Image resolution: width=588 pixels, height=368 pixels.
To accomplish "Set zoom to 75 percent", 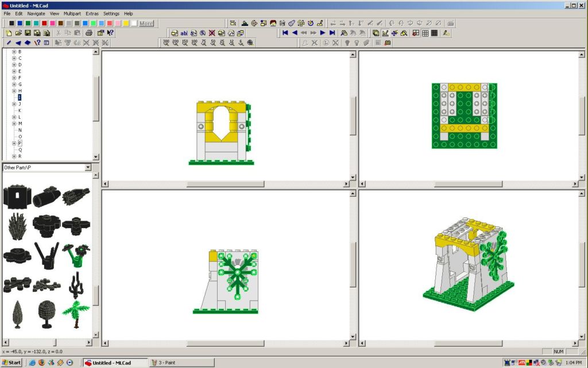I will coord(204,43).
